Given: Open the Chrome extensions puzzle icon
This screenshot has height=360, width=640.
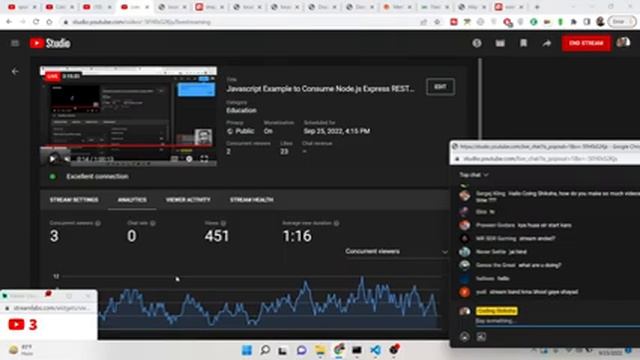Looking at the screenshot, I should [x=573, y=22].
